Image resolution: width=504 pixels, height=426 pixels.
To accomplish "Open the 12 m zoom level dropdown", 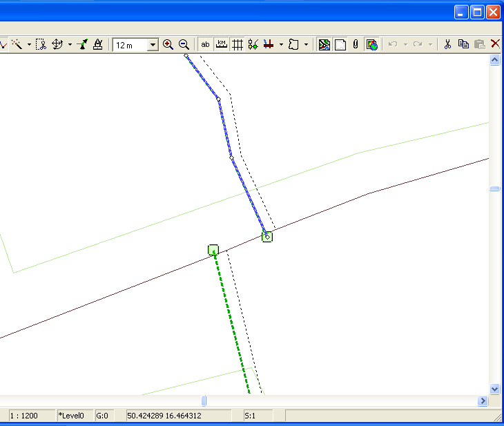I will click(153, 45).
